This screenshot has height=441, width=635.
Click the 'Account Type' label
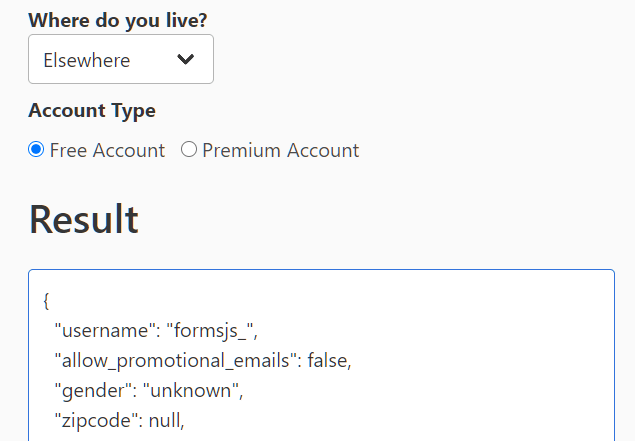click(92, 110)
